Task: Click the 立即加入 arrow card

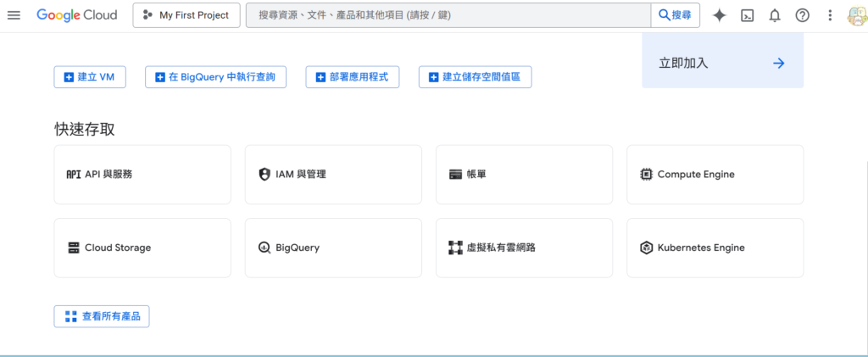Action: click(x=722, y=63)
